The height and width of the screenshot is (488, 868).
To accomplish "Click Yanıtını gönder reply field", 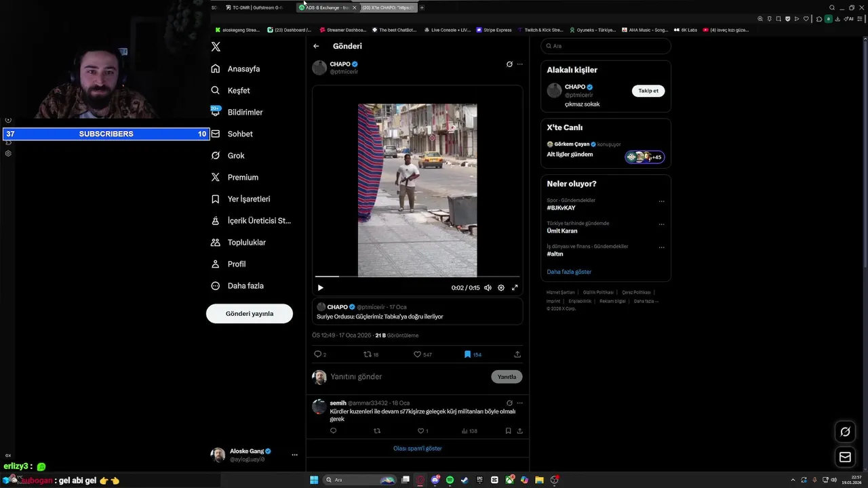I will pyautogui.click(x=407, y=377).
